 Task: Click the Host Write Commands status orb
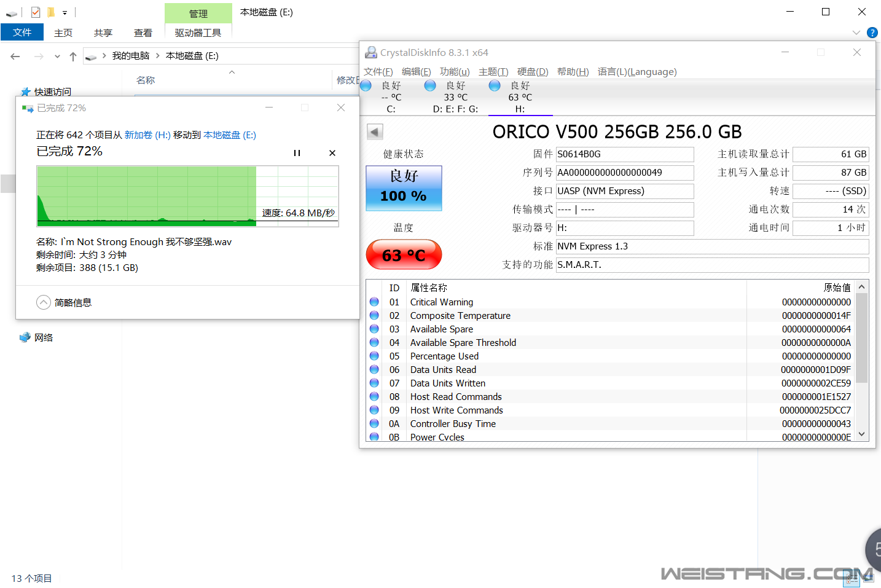pyautogui.click(x=374, y=410)
